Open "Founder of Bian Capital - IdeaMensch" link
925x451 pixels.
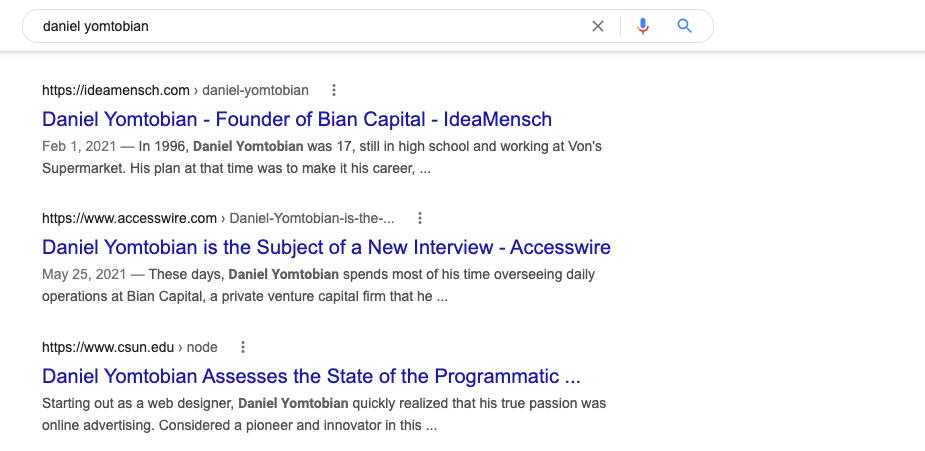point(297,119)
